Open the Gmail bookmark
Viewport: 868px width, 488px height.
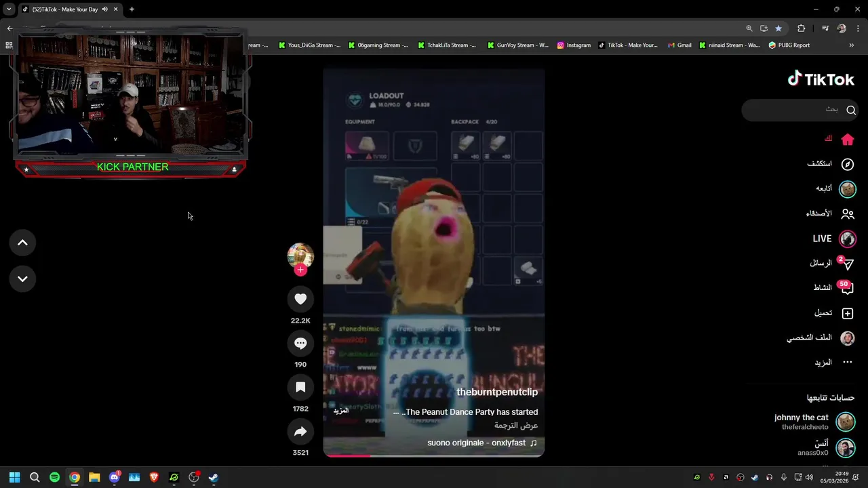tap(679, 45)
